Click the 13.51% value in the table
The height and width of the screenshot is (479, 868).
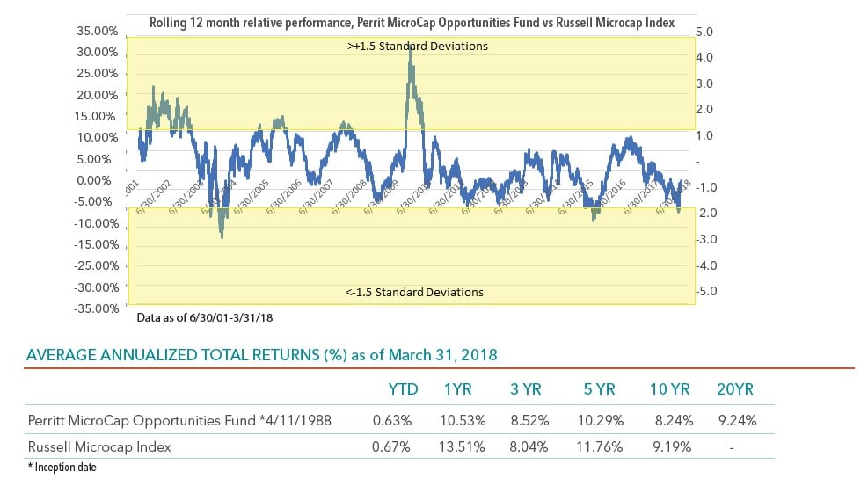click(x=462, y=446)
